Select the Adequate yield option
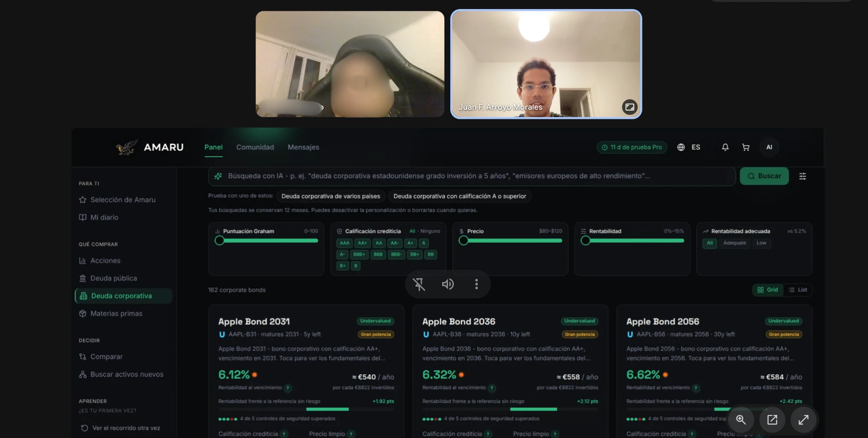This screenshot has width=868, height=438. tap(735, 243)
